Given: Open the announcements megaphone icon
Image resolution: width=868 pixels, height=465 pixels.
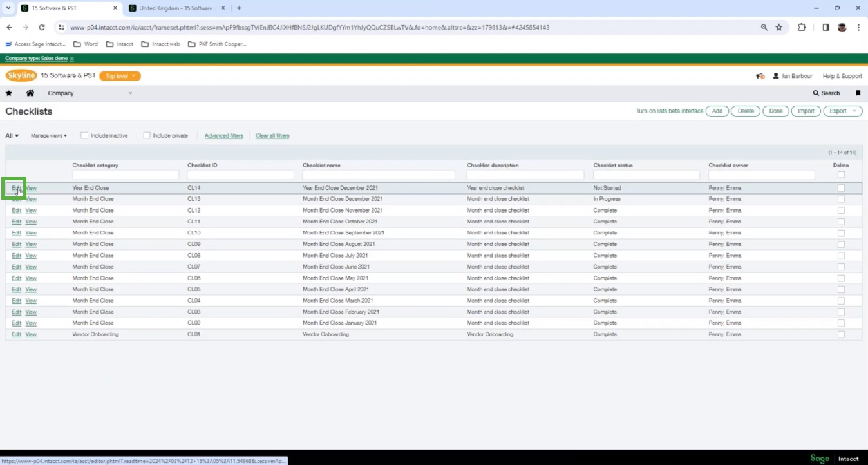Looking at the screenshot, I should coord(760,76).
